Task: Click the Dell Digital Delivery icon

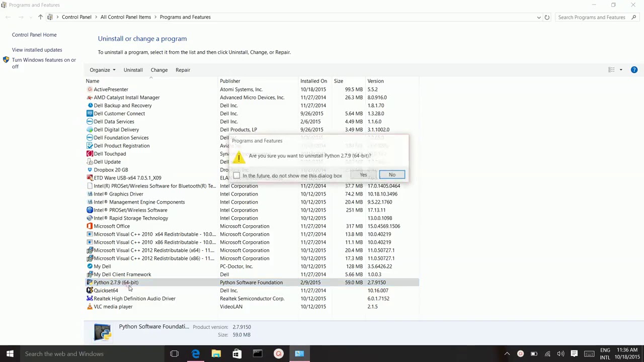Action: 90,130
